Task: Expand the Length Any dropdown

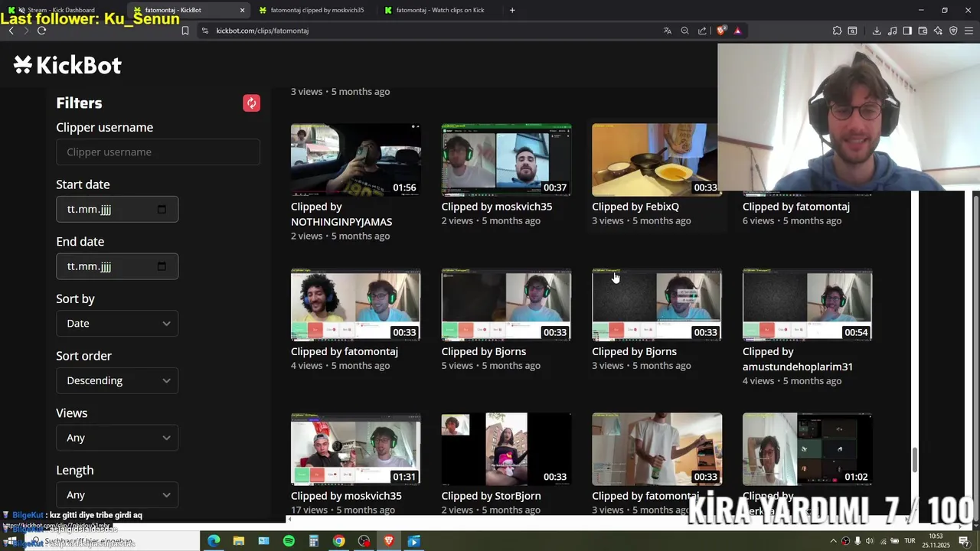Action: pyautogui.click(x=117, y=494)
